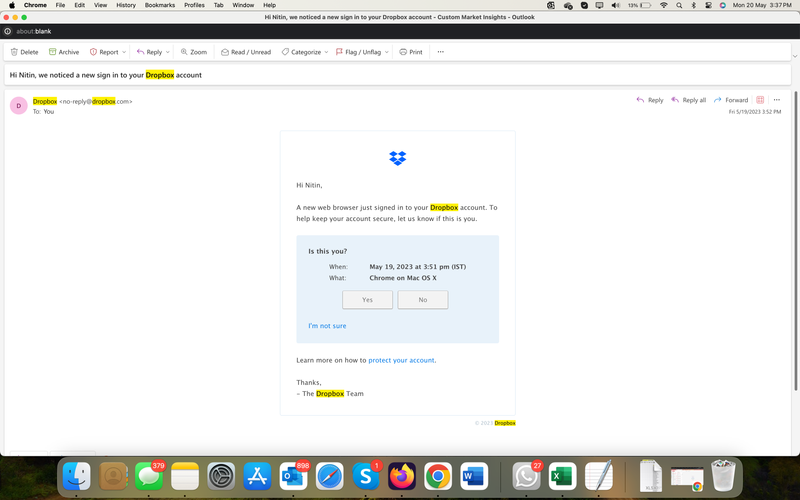Viewport: 800px width, 500px height.
Task: Open the Bookmarks menu
Action: tap(160, 5)
